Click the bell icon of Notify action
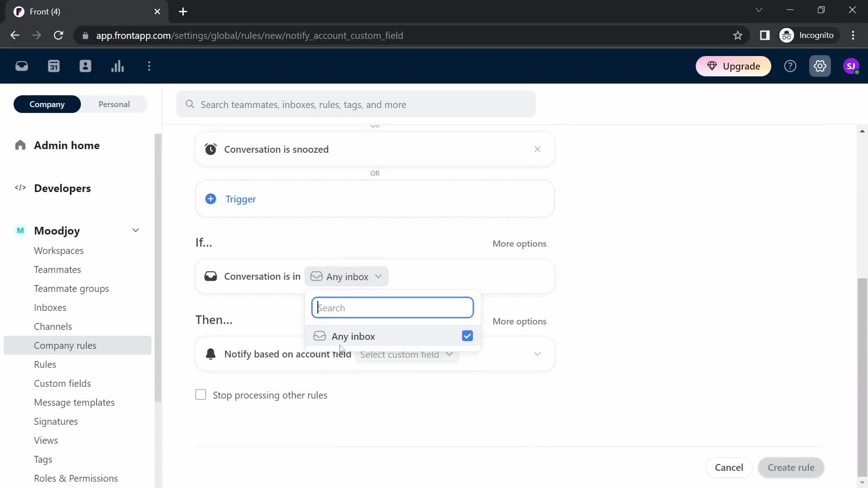 (x=211, y=354)
